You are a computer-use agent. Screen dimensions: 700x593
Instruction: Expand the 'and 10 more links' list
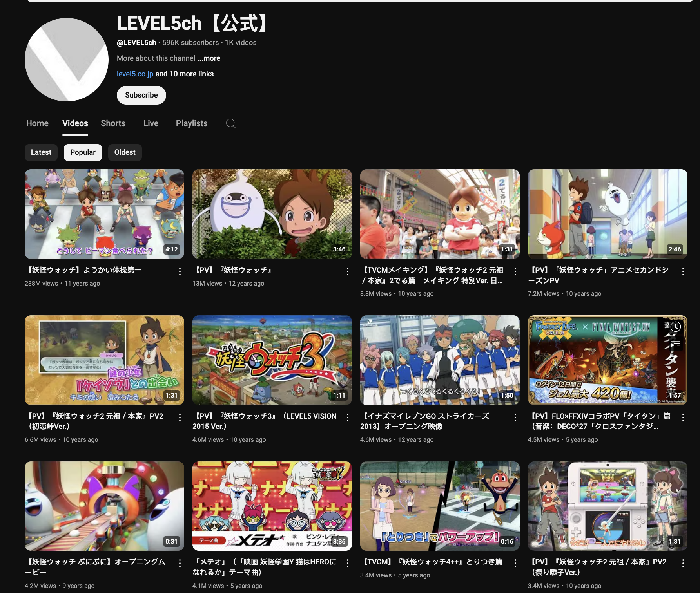[x=185, y=74]
